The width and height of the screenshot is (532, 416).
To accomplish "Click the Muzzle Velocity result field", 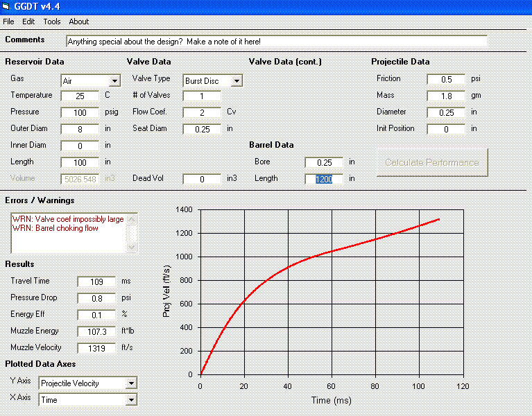I will point(96,348).
